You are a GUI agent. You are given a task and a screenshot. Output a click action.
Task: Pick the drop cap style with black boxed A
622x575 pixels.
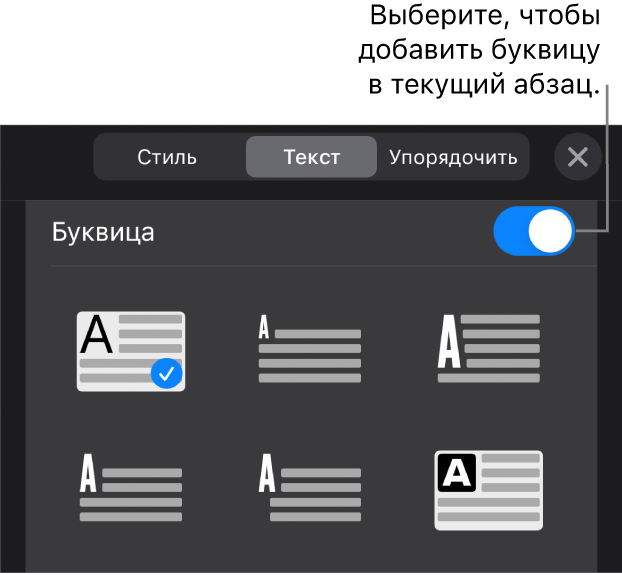pos(489,491)
